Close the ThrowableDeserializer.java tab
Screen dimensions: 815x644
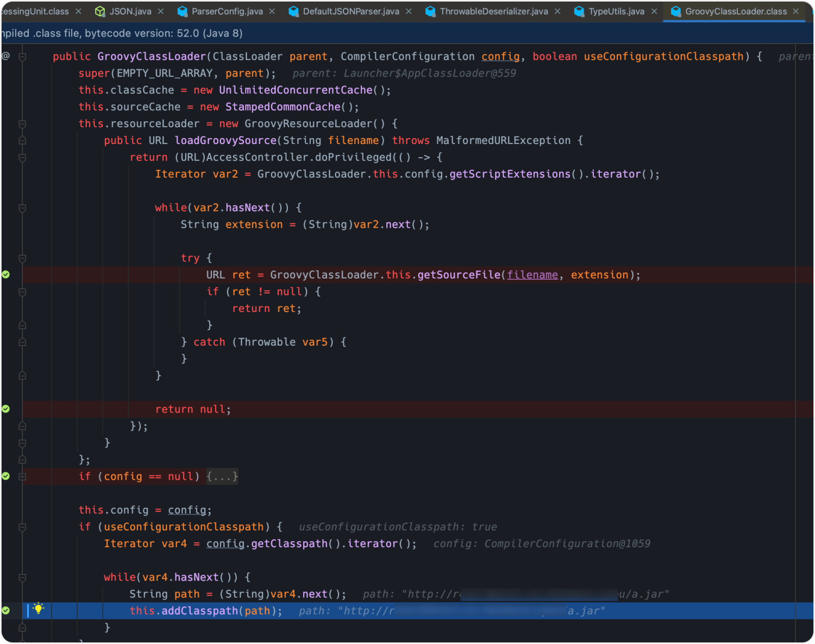pos(557,11)
